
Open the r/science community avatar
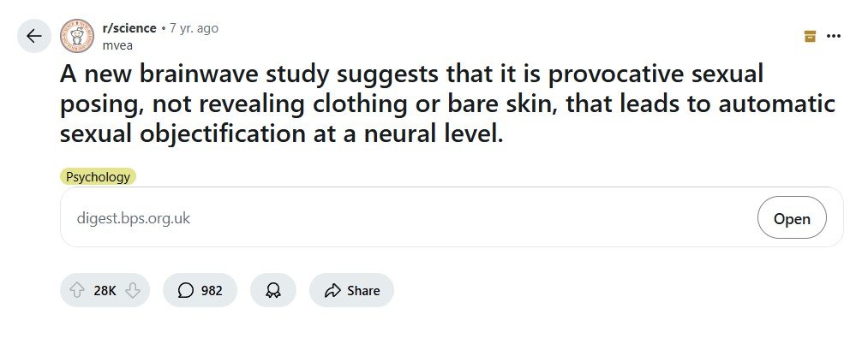(x=77, y=36)
